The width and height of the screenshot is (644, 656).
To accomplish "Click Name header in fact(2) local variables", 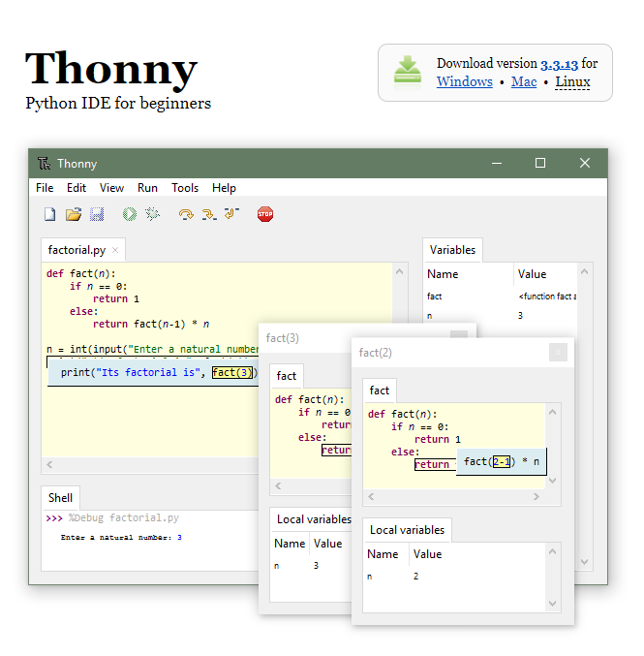I will (383, 554).
